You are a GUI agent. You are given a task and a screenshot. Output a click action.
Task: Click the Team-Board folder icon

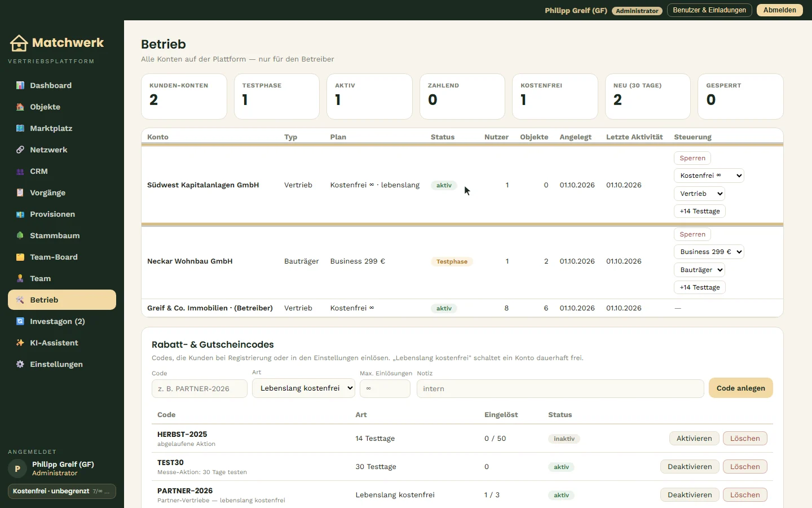(20, 257)
